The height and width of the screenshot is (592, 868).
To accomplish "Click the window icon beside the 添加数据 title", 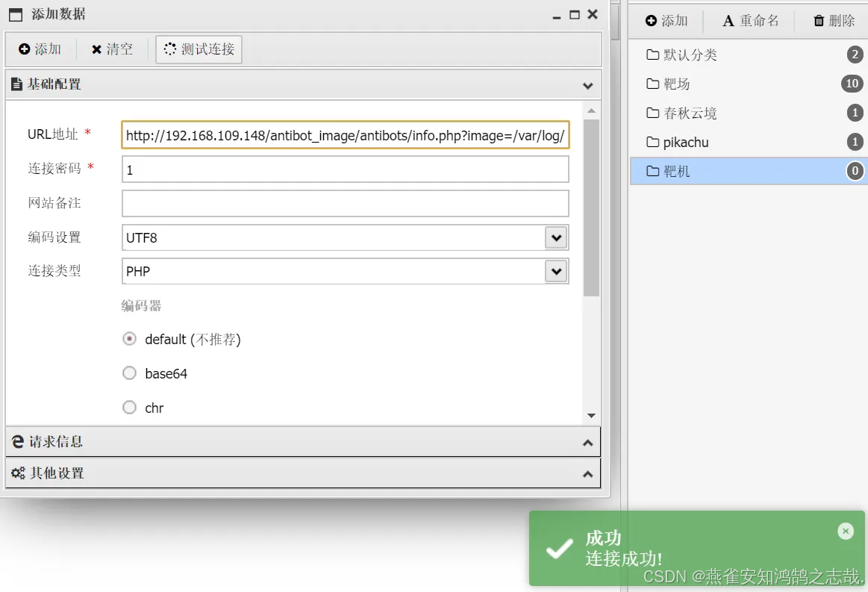I will (16, 15).
